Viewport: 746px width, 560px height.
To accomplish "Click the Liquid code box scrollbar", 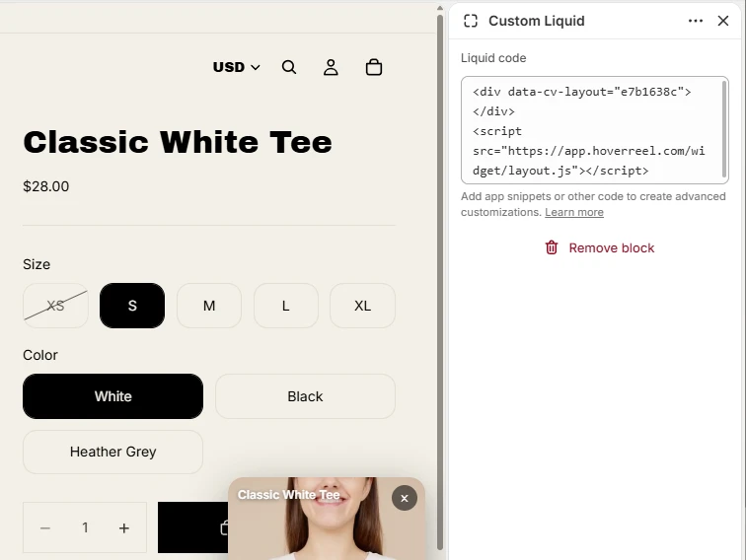I will tap(724, 128).
